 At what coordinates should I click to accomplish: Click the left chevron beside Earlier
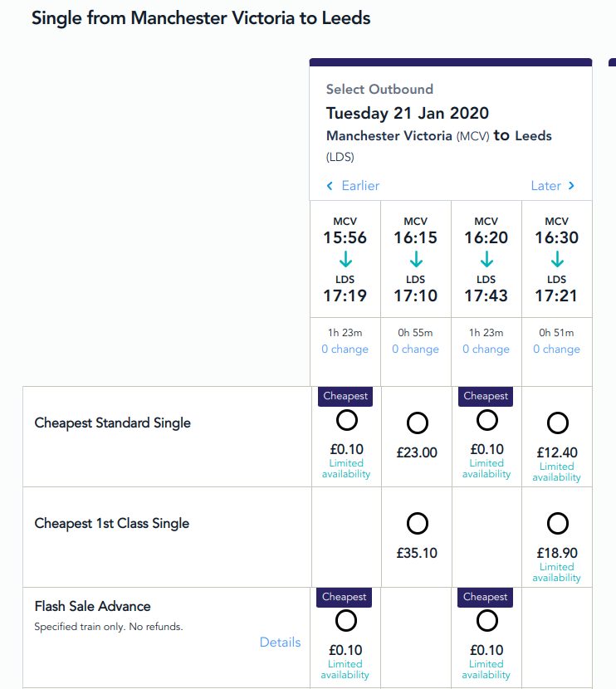click(x=330, y=186)
